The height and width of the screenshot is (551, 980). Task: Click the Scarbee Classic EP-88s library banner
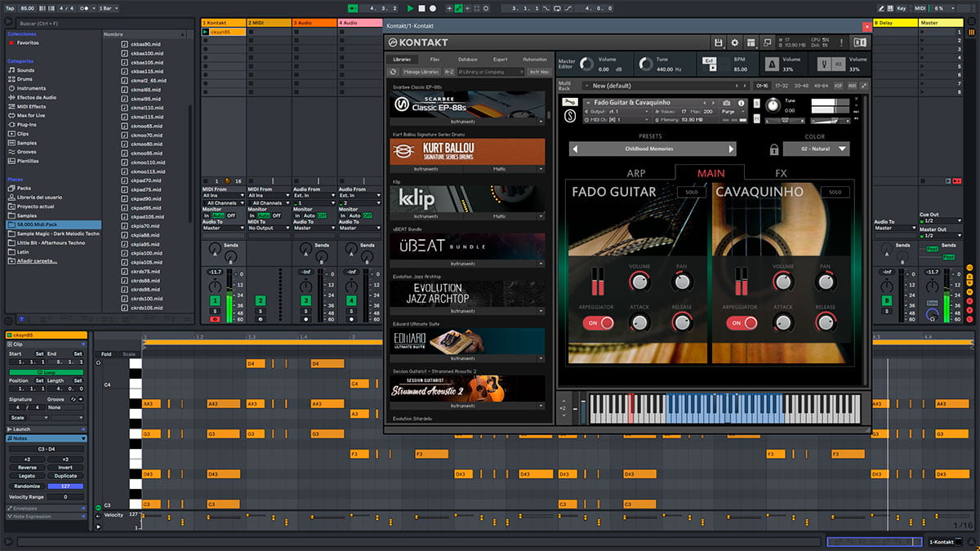(x=467, y=104)
